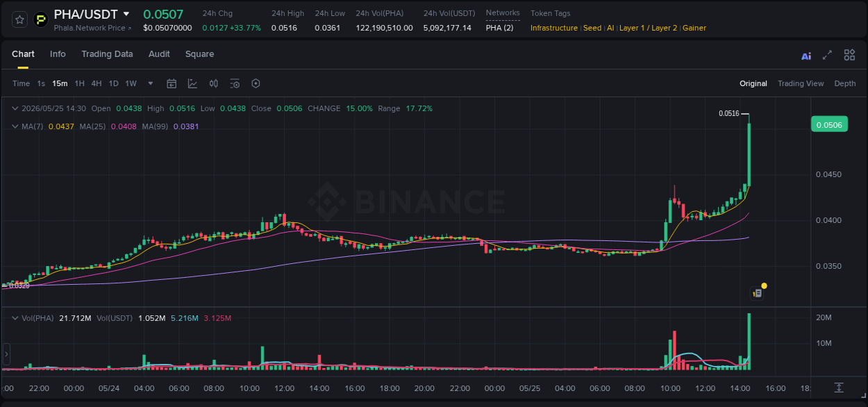Open the PHA/USDT pair selector dropdown arrow
This screenshot has width=868, height=407.
tap(126, 14)
